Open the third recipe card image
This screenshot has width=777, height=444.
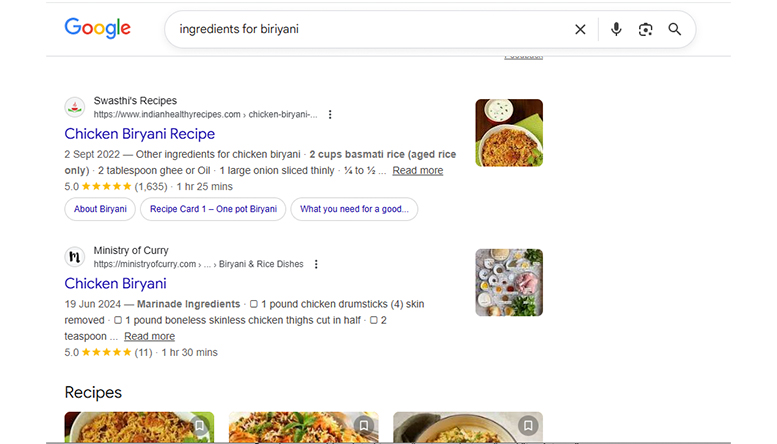point(468,427)
